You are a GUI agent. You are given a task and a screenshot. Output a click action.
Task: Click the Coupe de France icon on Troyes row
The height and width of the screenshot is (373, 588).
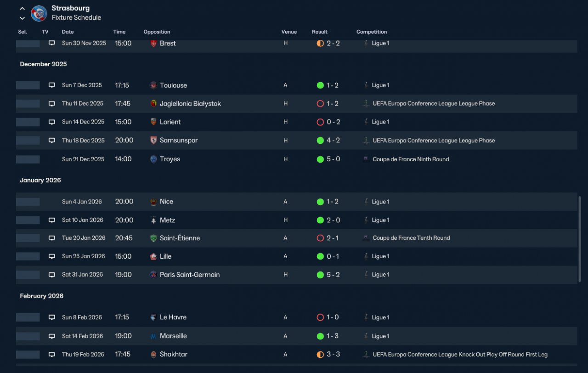pyautogui.click(x=366, y=159)
